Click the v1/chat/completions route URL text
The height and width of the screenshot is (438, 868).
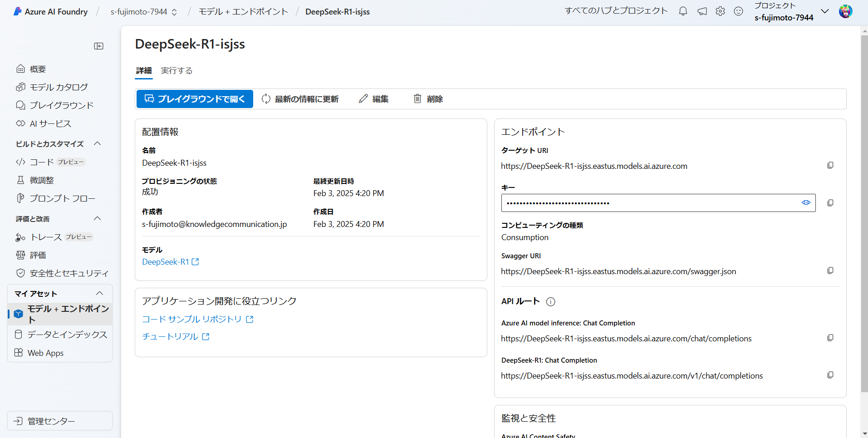click(x=632, y=376)
